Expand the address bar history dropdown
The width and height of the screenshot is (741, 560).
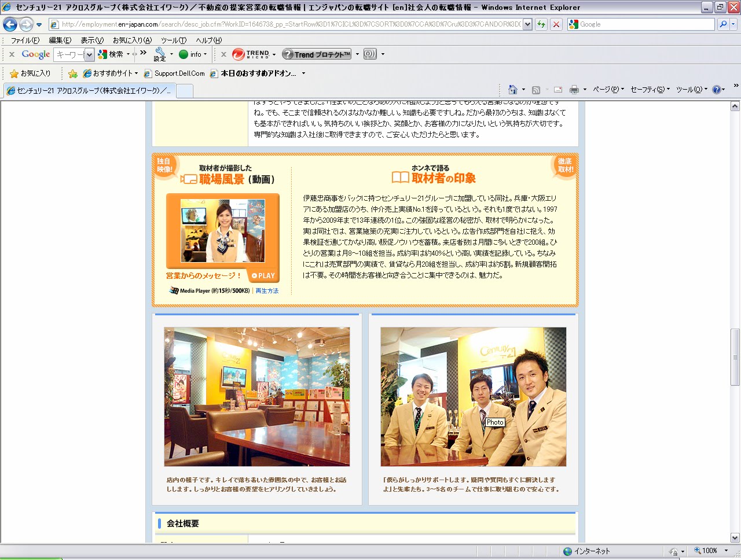coord(527,24)
